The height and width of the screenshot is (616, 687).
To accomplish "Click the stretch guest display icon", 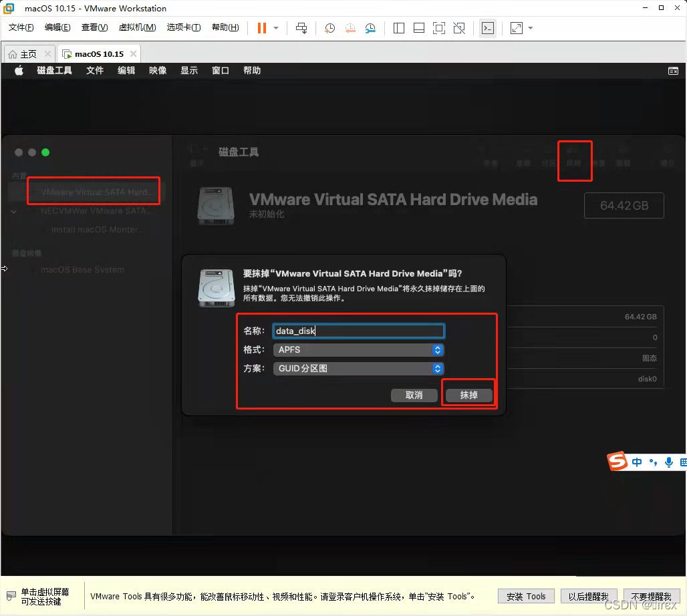I will tap(517, 28).
